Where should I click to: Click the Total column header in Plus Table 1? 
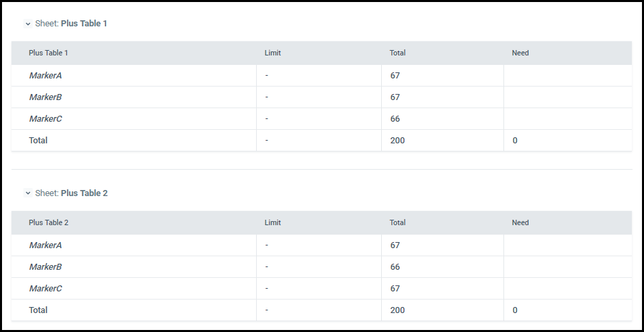click(397, 53)
